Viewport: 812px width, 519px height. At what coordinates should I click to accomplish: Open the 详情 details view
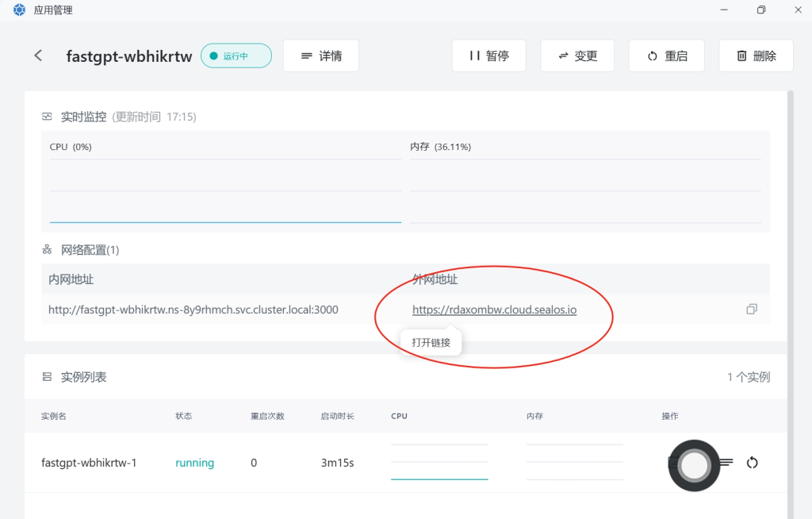tap(320, 56)
